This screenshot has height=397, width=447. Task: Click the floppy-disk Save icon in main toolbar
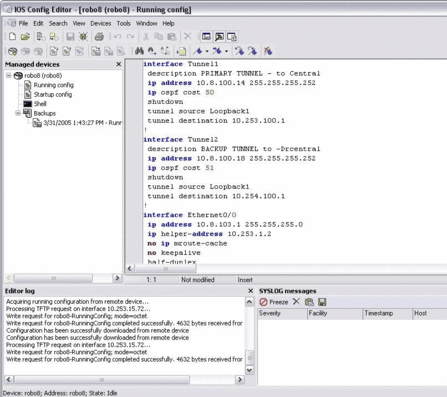click(x=70, y=36)
